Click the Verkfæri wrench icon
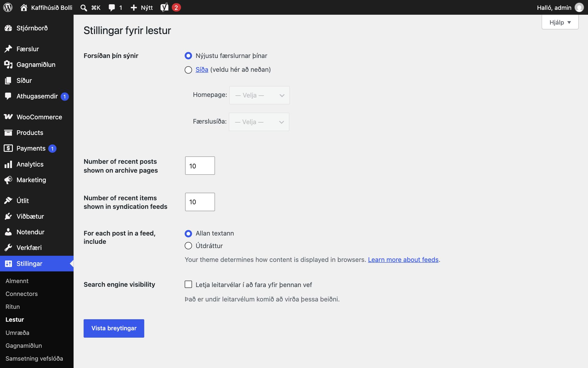The width and height of the screenshot is (588, 368). click(8, 247)
